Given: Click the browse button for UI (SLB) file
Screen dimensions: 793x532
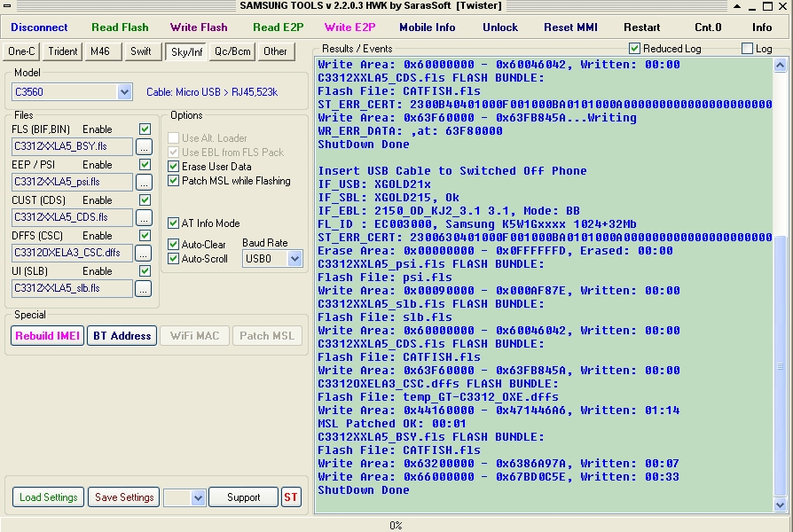Looking at the screenshot, I should (144, 288).
